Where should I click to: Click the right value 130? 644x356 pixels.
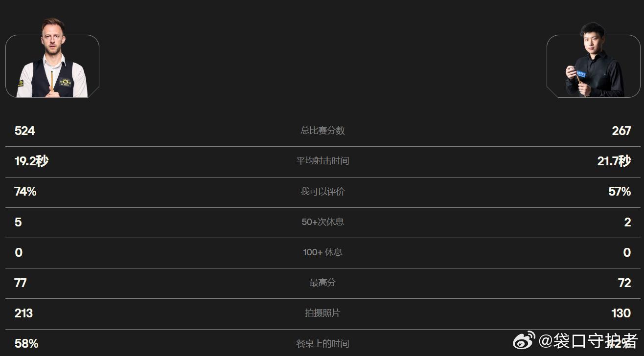tap(621, 313)
